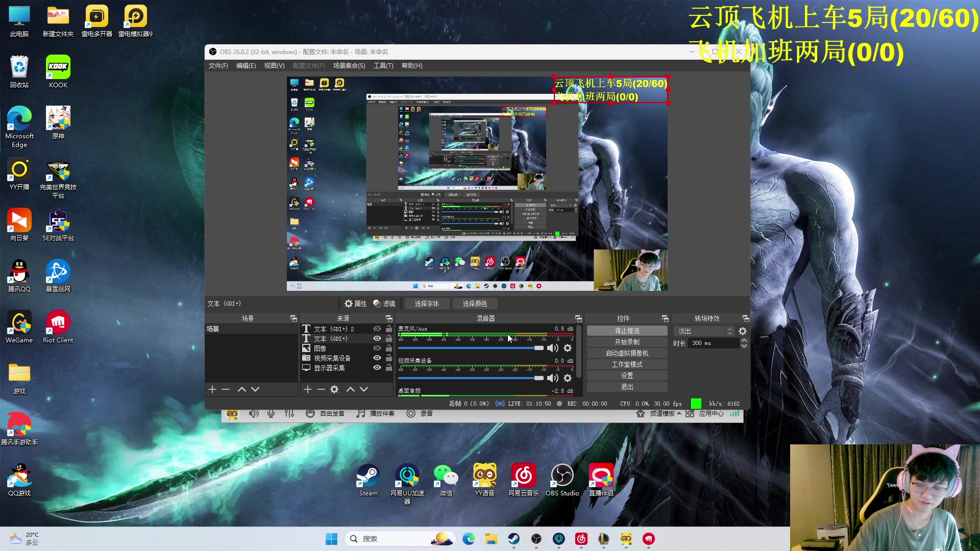980x551 pixels.
Task: Mute the 麦克风/Aux audio channel
Action: (552, 348)
